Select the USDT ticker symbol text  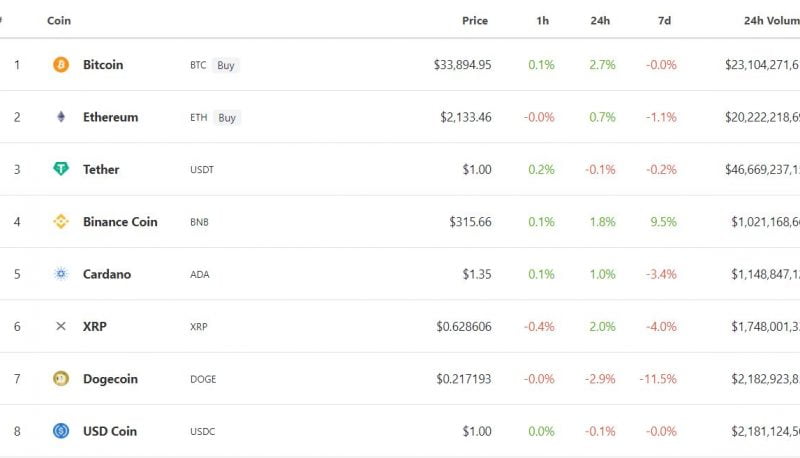202,170
